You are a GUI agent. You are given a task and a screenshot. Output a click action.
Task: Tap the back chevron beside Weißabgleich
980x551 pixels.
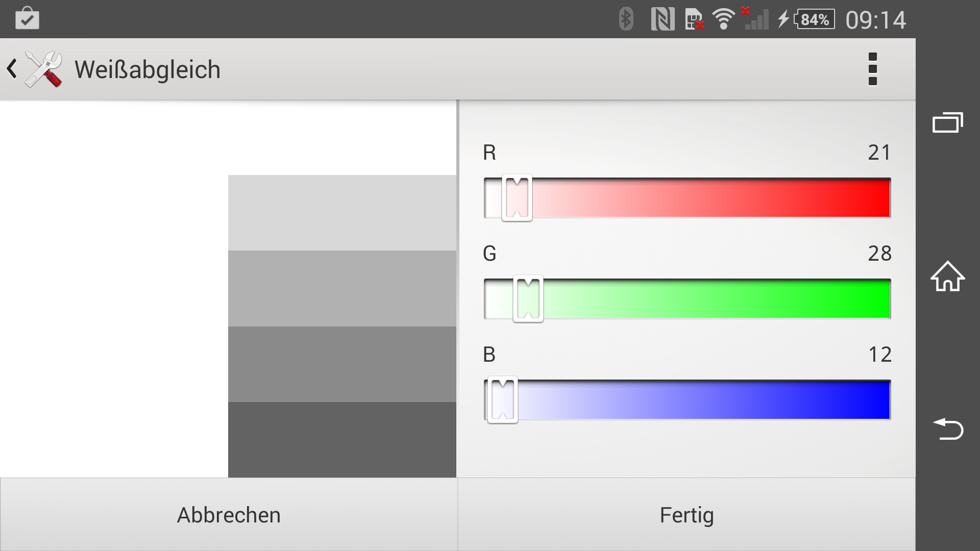[x=12, y=69]
